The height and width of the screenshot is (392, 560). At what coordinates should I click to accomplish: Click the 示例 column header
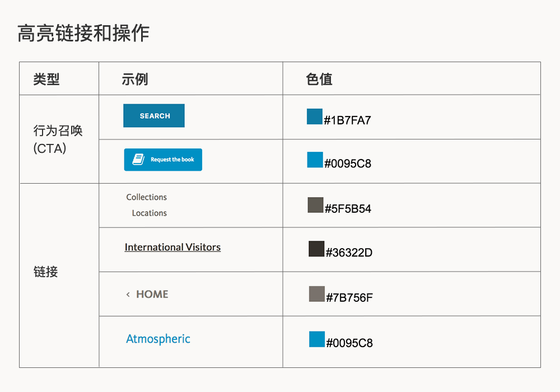(x=135, y=79)
